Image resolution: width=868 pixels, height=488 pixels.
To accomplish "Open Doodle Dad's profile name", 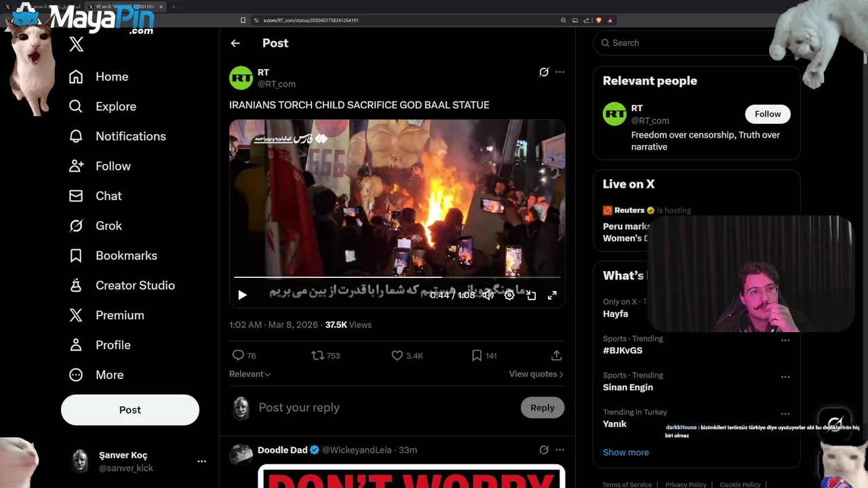I will tap(283, 450).
